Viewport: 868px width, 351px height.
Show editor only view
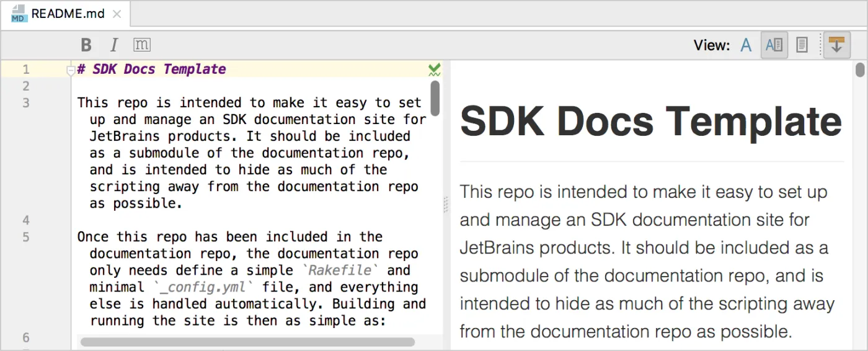coord(746,45)
